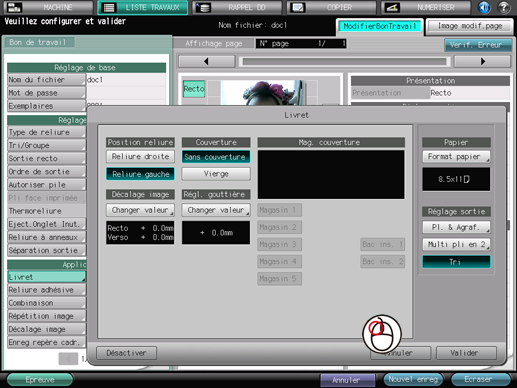The image size is (517, 388).
Task: Open NUMERISER scanner icon tab
Action: [x=392, y=8]
